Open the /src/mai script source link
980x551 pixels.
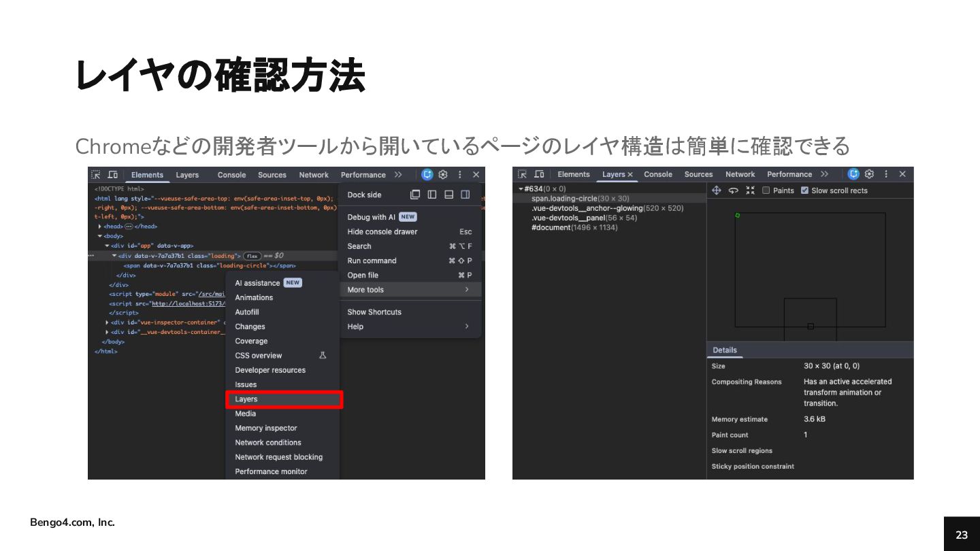(x=210, y=294)
